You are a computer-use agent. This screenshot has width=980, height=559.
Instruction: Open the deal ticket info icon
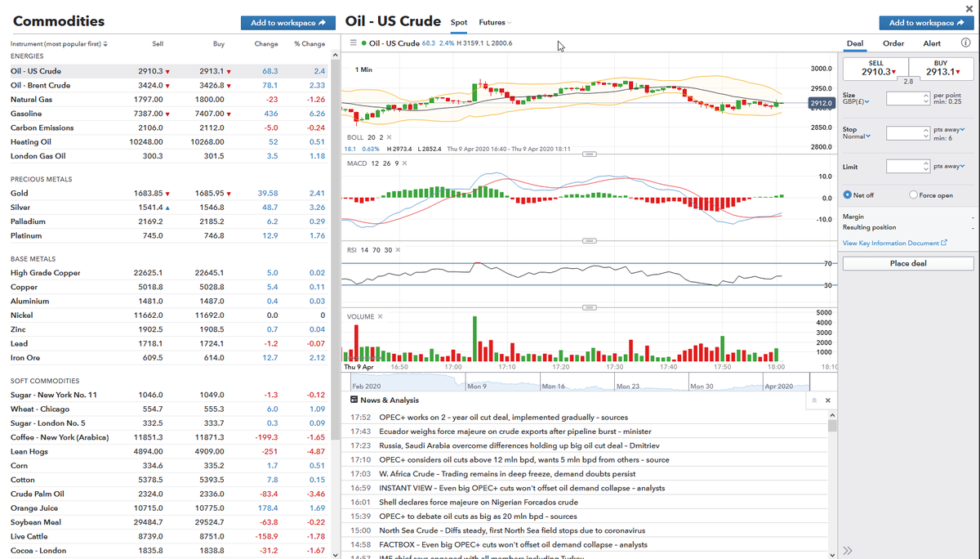(964, 43)
